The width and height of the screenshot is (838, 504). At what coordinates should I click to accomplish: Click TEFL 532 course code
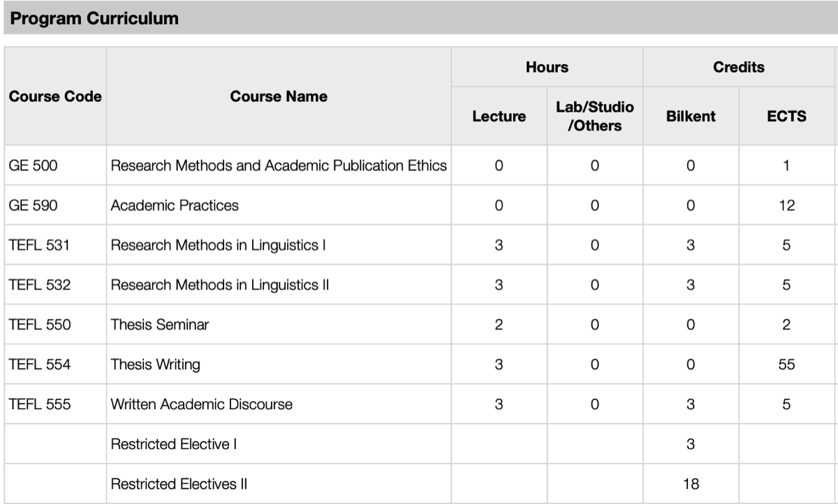[39, 285]
